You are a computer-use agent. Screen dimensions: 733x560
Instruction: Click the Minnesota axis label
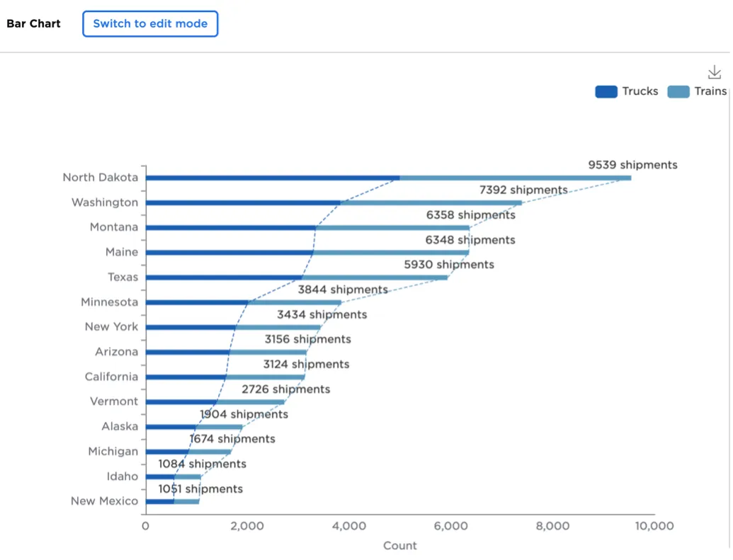pos(109,302)
